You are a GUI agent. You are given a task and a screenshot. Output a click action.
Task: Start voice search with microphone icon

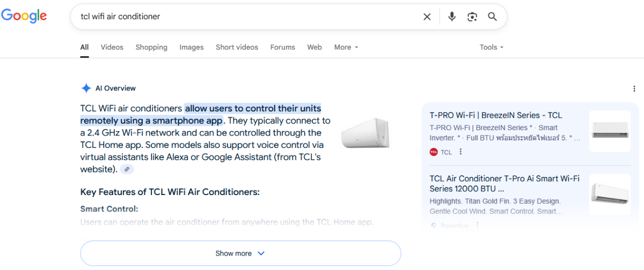pos(452,17)
